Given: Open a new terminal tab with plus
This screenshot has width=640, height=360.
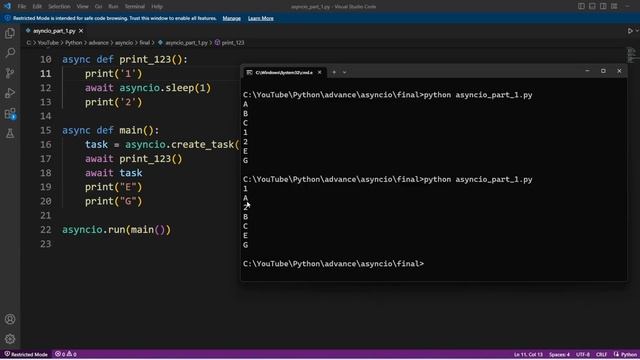Looking at the screenshot, I should (334, 72).
